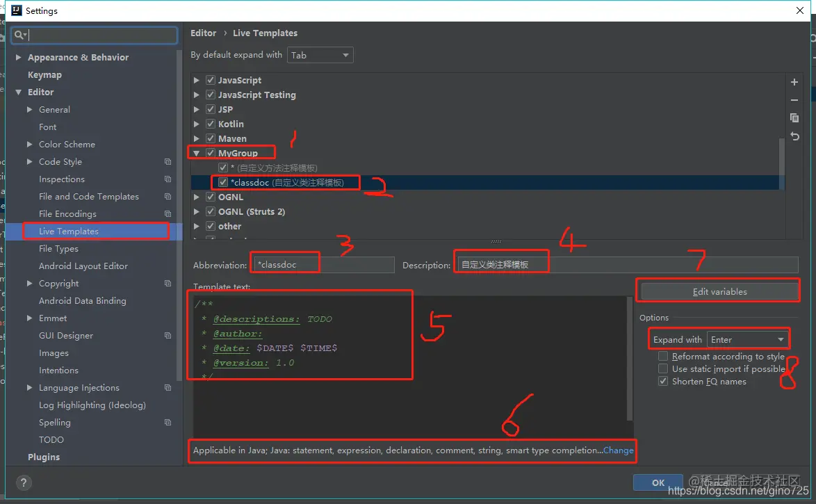
Task: Collapse the MyGroup template group
Action: pyautogui.click(x=196, y=153)
